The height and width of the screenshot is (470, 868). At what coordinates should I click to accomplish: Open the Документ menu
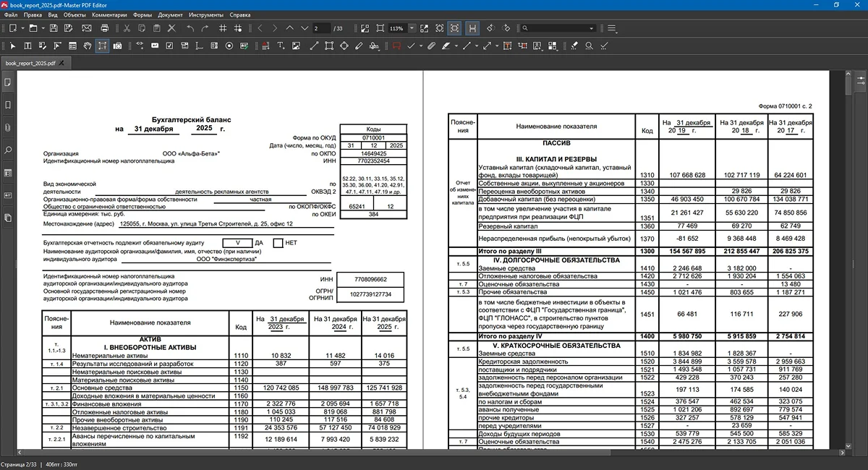(170, 14)
